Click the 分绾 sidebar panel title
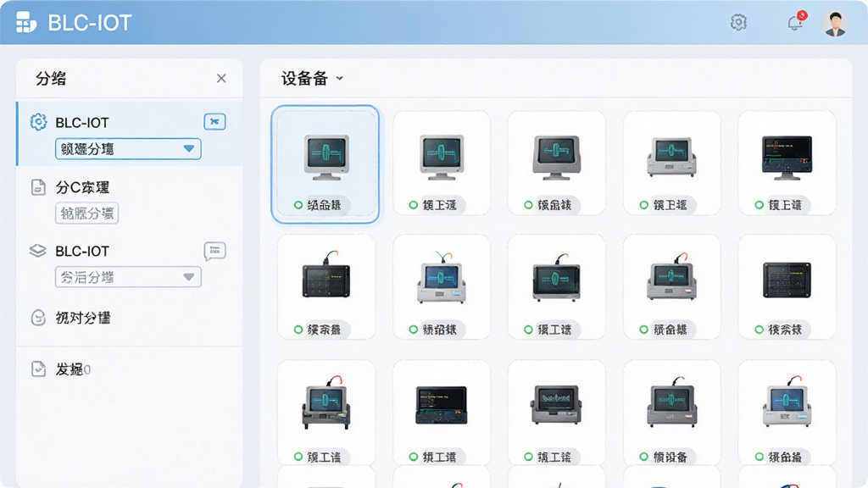 click(x=51, y=79)
